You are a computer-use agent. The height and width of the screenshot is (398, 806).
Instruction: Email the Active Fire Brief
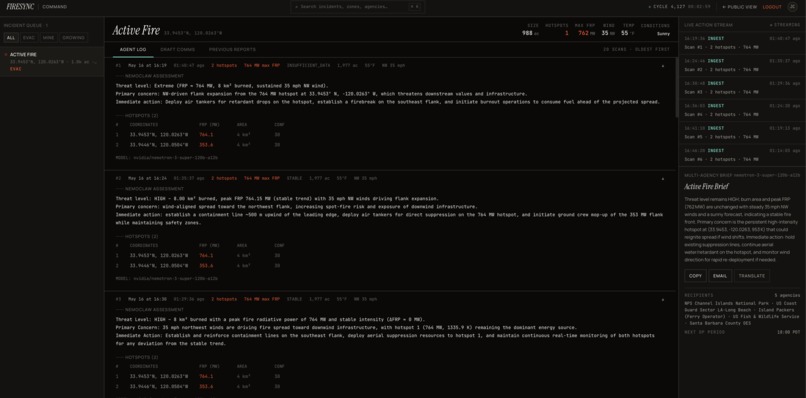coord(720,276)
